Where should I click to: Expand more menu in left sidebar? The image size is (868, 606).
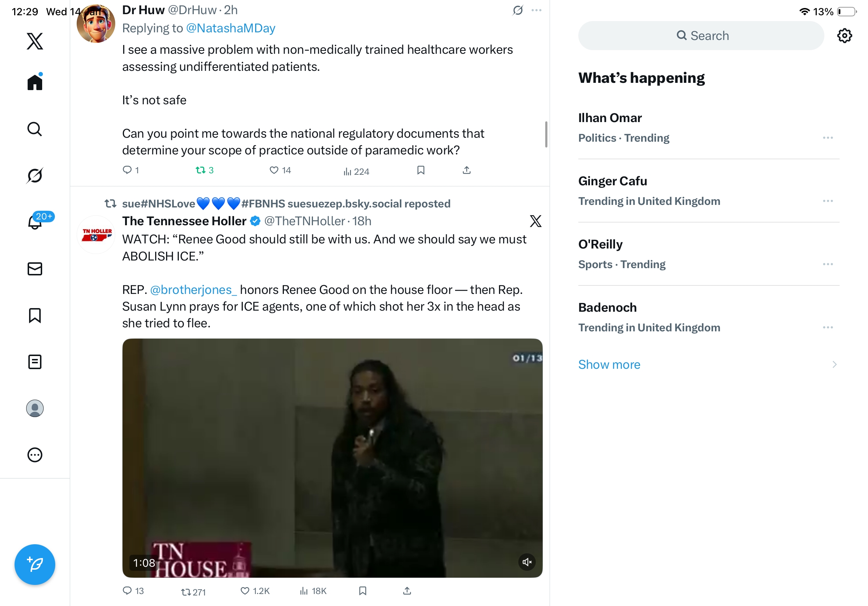coord(35,454)
